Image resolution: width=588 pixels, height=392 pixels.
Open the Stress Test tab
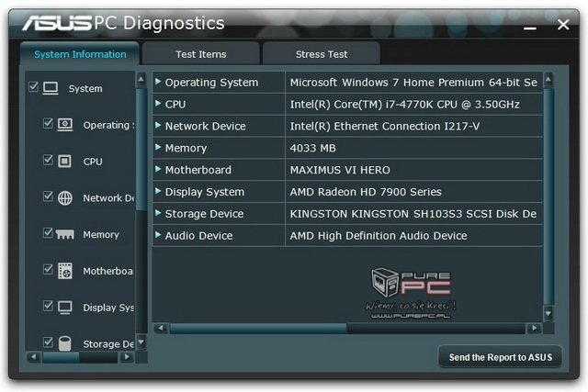(x=322, y=54)
